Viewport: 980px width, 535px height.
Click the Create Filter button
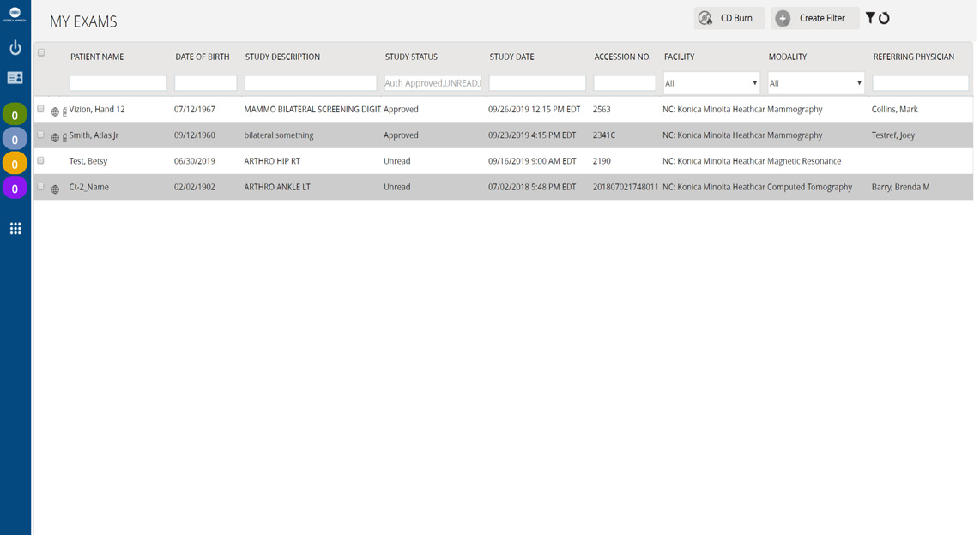[x=814, y=18]
